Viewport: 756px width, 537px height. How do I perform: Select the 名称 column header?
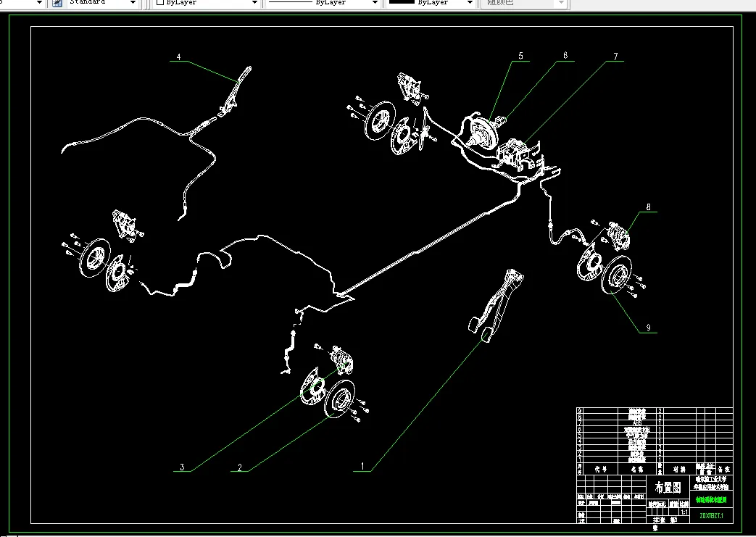(x=637, y=469)
